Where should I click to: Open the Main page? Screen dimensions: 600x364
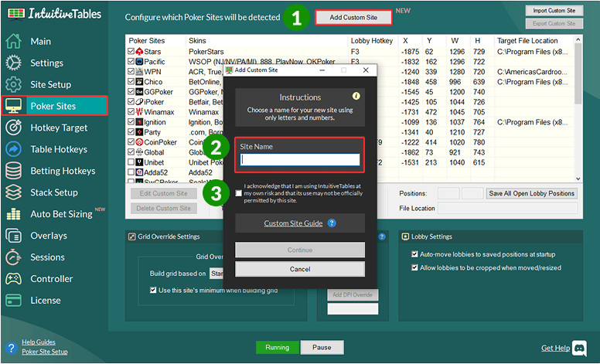click(x=40, y=41)
